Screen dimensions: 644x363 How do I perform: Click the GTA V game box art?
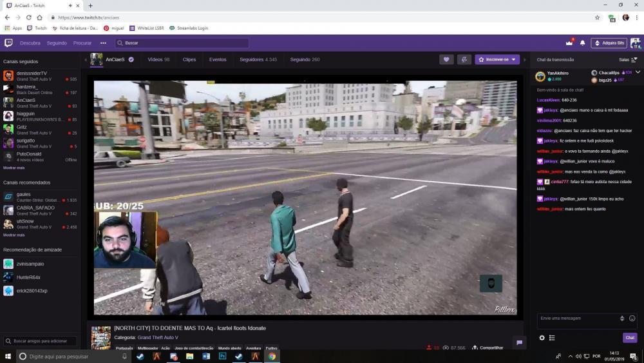pyautogui.click(x=100, y=337)
